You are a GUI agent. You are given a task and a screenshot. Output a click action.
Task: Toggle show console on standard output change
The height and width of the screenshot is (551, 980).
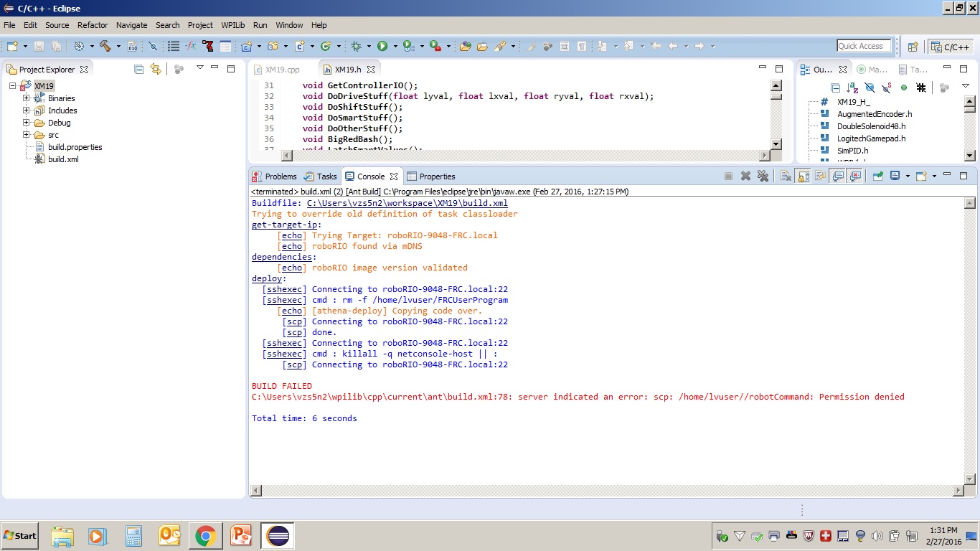pyautogui.click(x=837, y=176)
